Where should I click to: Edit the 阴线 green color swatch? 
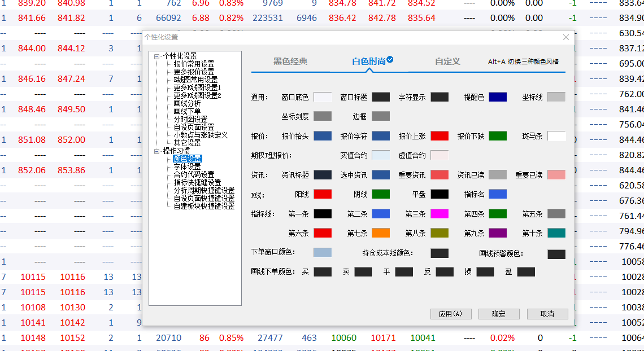coord(381,194)
